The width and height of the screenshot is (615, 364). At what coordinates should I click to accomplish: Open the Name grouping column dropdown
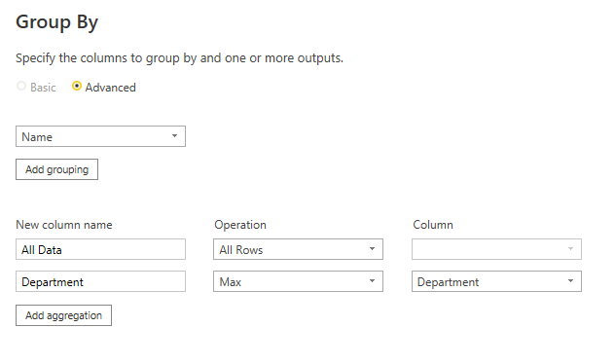click(x=100, y=136)
